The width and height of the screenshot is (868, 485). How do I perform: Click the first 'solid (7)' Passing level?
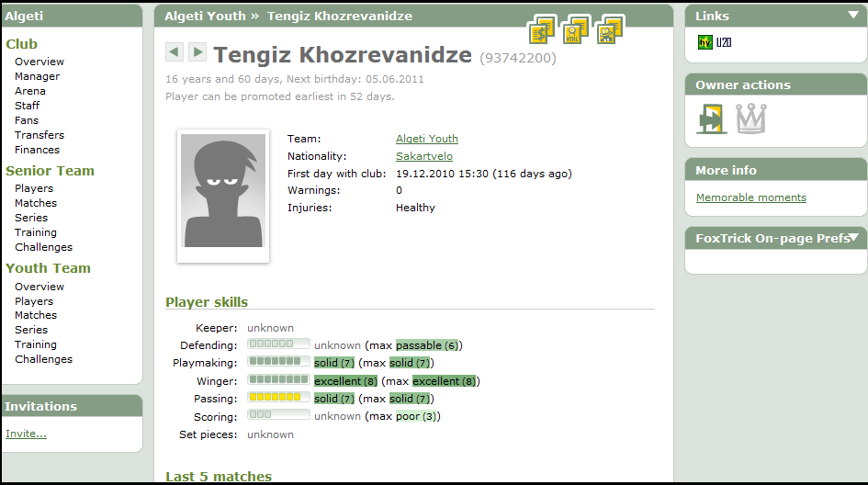pyautogui.click(x=334, y=399)
